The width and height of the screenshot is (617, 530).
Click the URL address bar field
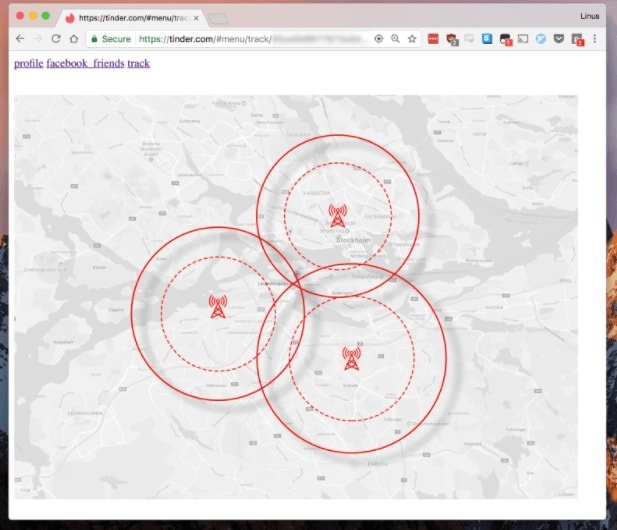[x=250, y=38]
